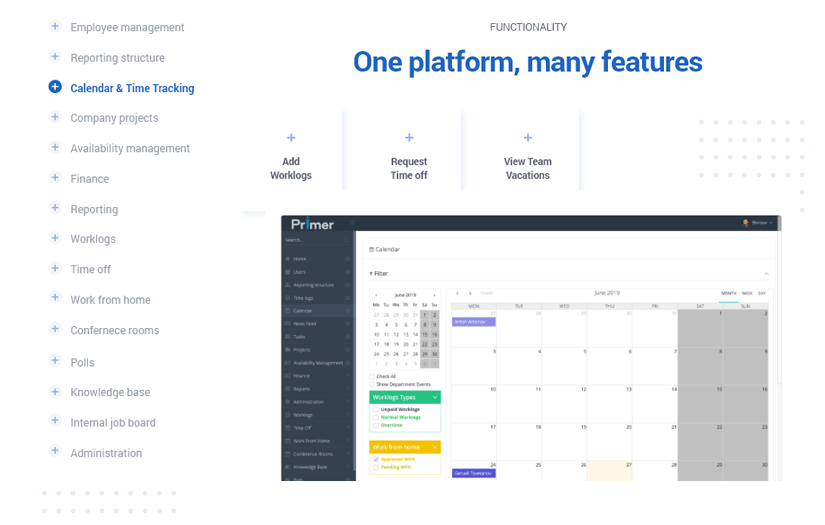Click the plus icon on Request Time off card
Image resolution: width=825 pixels, height=525 pixels.
(409, 138)
